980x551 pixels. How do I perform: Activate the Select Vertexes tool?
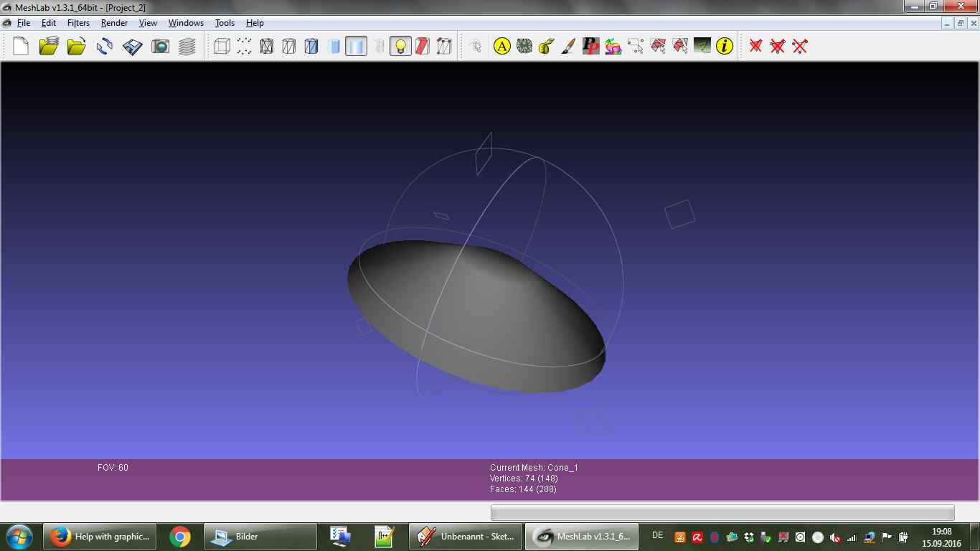click(636, 47)
